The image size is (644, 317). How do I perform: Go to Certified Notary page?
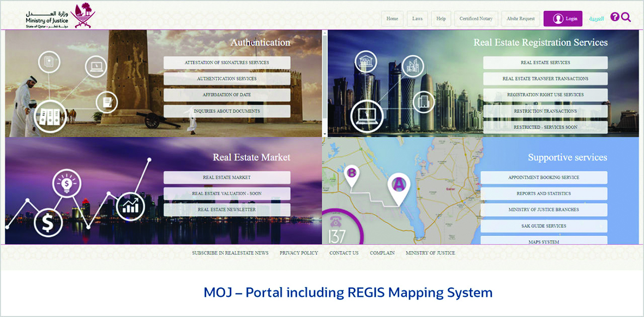click(476, 19)
